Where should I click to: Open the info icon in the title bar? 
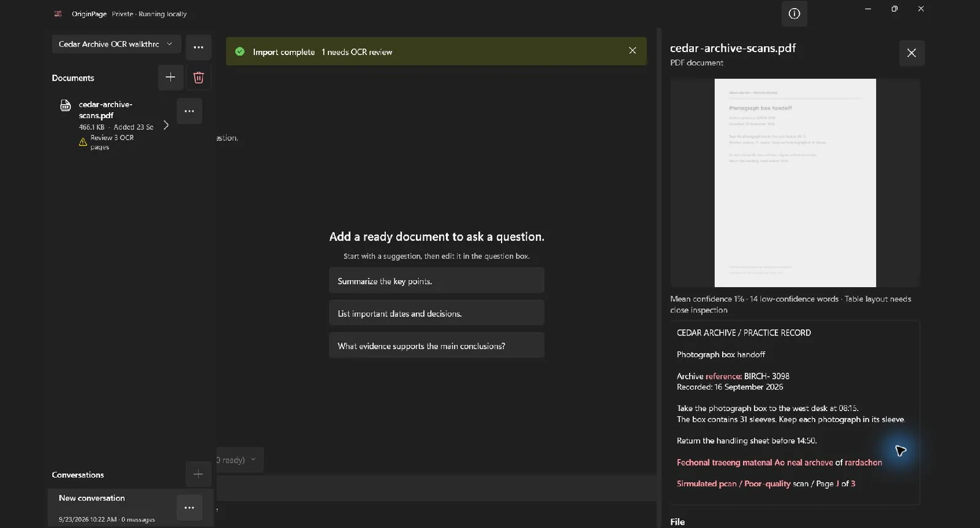(x=794, y=13)
